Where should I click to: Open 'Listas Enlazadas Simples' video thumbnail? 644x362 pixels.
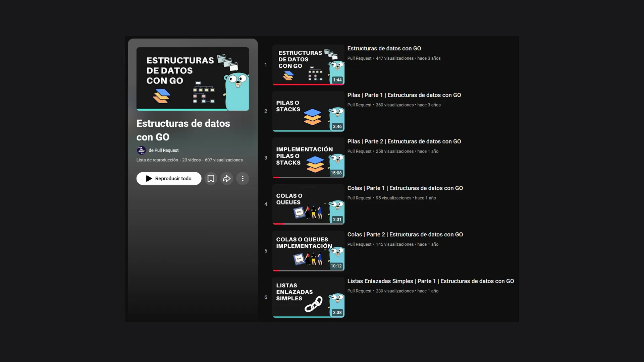tap(308, 297)
